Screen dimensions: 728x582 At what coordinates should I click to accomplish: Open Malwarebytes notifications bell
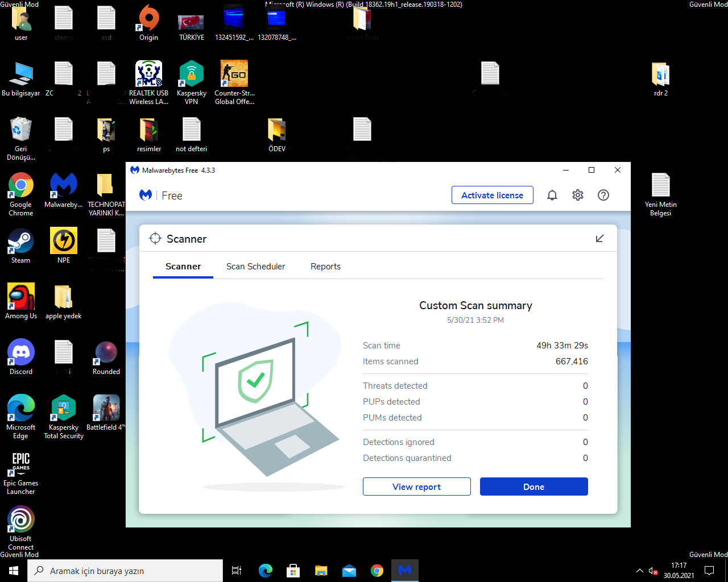pyautogui.click(x=552, y=195)
